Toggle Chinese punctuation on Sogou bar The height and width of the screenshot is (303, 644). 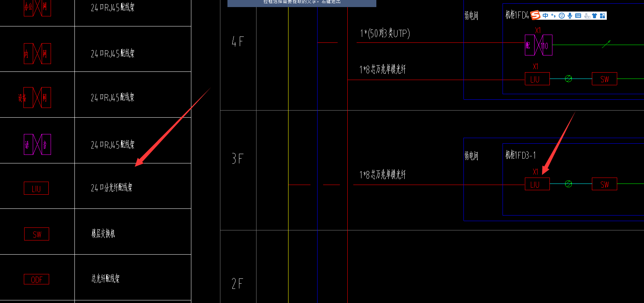(554, 16)
